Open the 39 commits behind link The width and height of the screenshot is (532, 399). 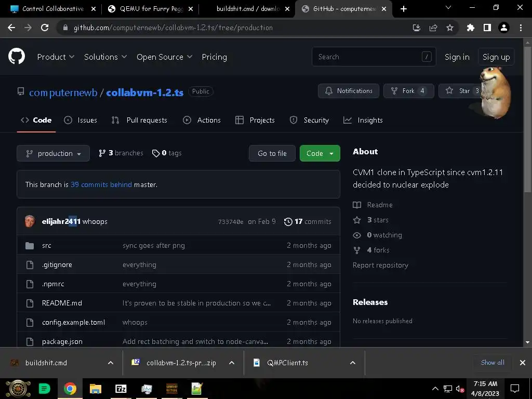coord(101,184)
